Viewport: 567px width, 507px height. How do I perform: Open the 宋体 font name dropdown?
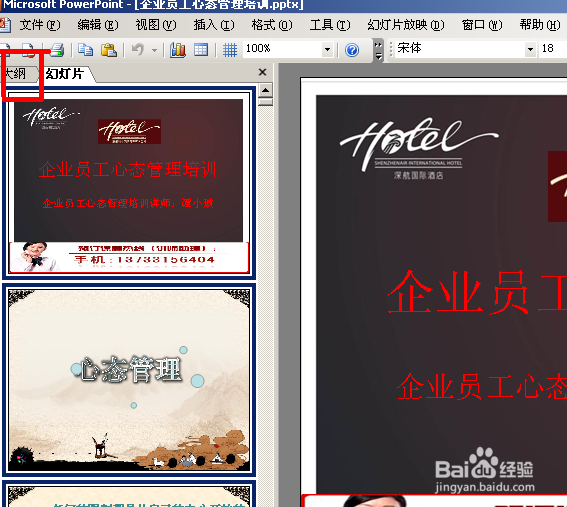pyautogui.click(x=530, y=49)
